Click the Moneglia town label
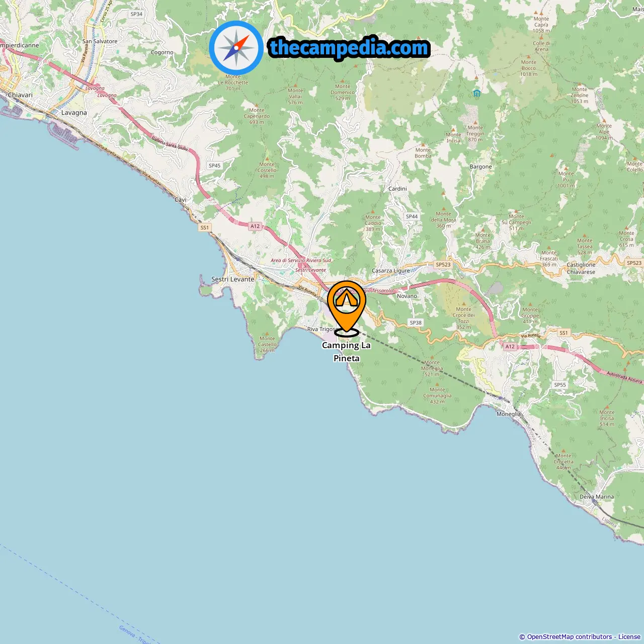 [x=509, y=414]
